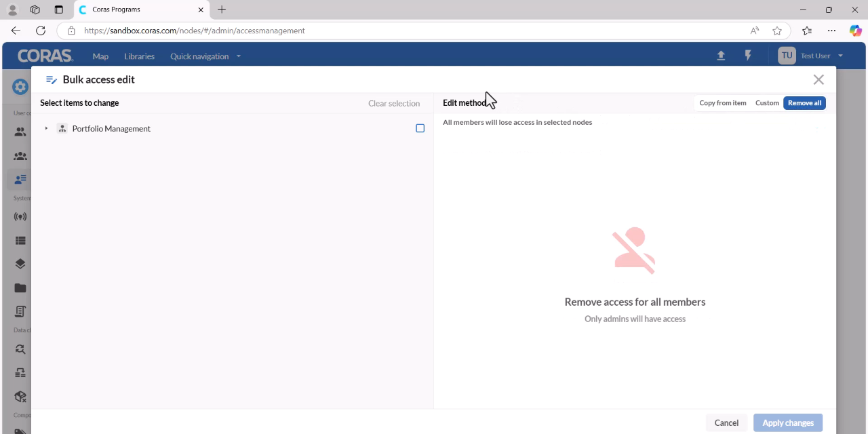Click the search-refresh sidebar icon
This screenshot has height=434, width=868.
(x=20, y=349)
